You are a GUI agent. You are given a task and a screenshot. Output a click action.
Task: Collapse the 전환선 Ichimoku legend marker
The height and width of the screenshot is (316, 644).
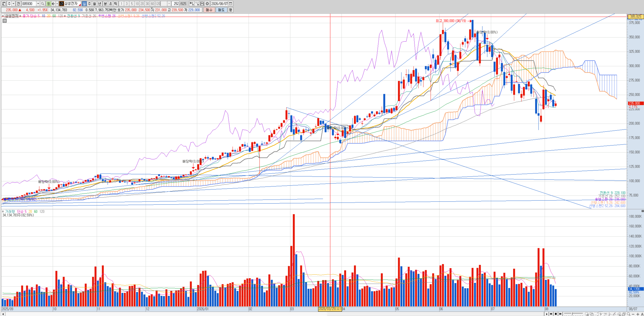65,16
